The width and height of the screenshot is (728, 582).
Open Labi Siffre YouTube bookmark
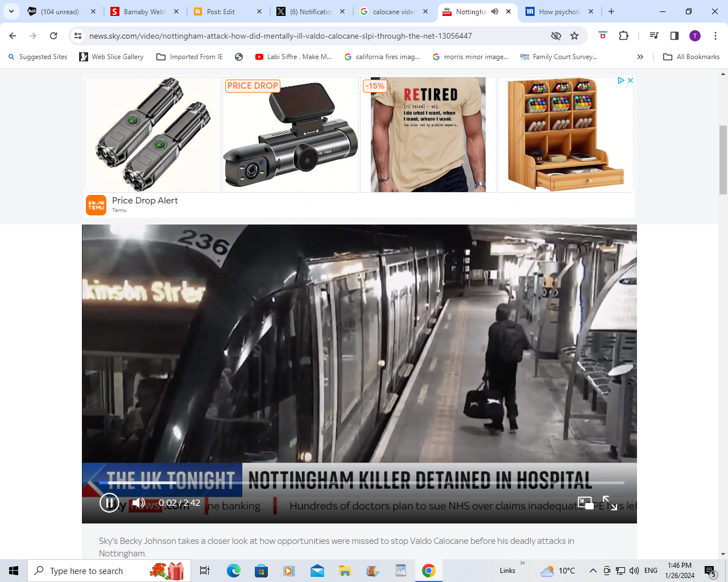coord(293,57)
